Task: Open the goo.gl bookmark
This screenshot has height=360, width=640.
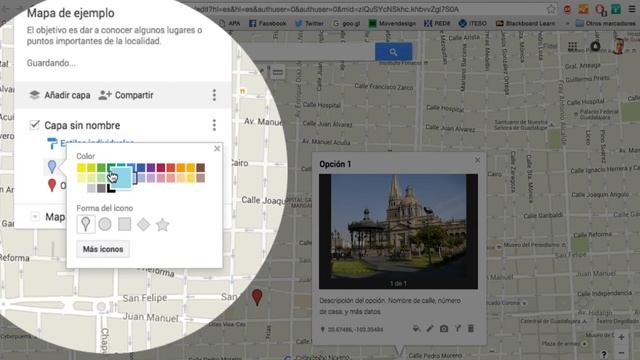Action: 347,23
